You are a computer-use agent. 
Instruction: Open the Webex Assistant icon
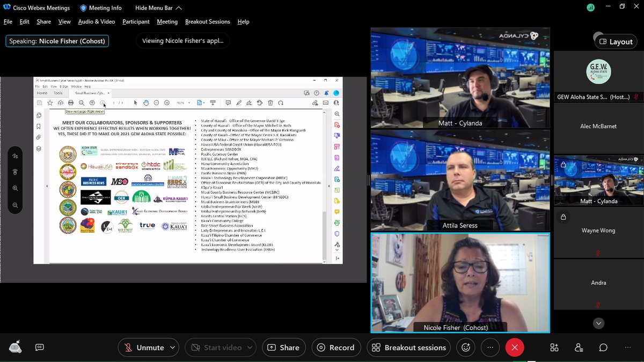click(15, 347)
